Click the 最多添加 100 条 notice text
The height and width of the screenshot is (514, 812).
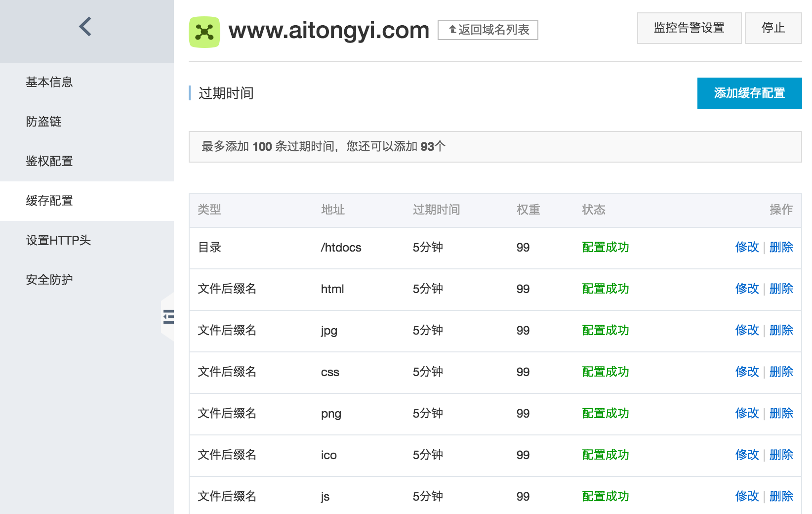click(324, 146)
